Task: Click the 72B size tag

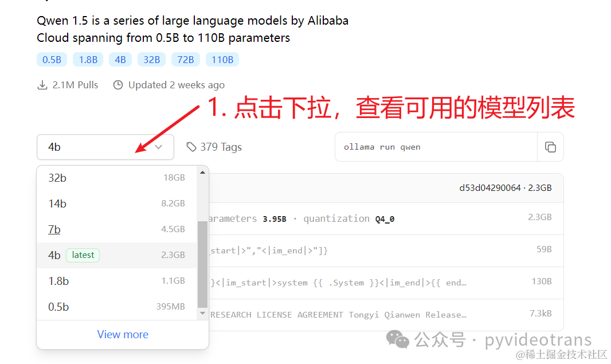Action: pos(186,60)
